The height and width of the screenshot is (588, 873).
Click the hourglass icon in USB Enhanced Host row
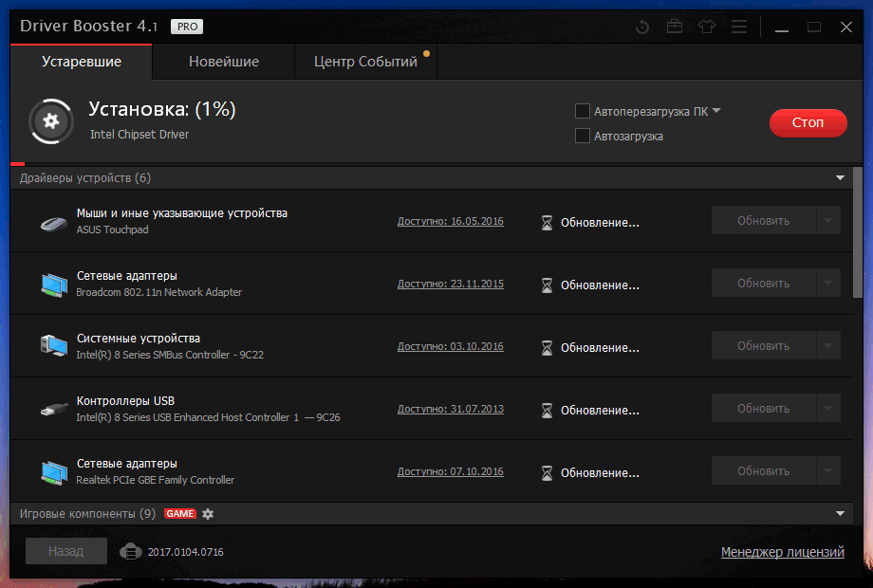547,411
